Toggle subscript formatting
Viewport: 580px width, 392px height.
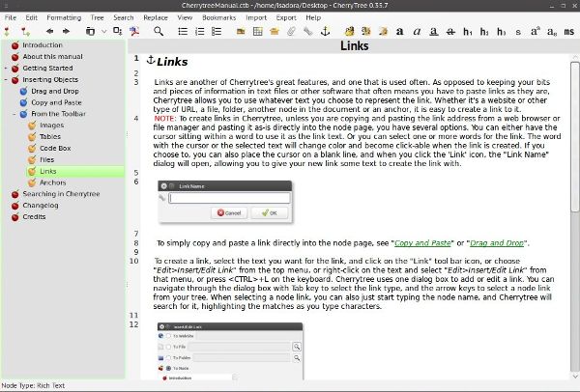pos(552,32)
